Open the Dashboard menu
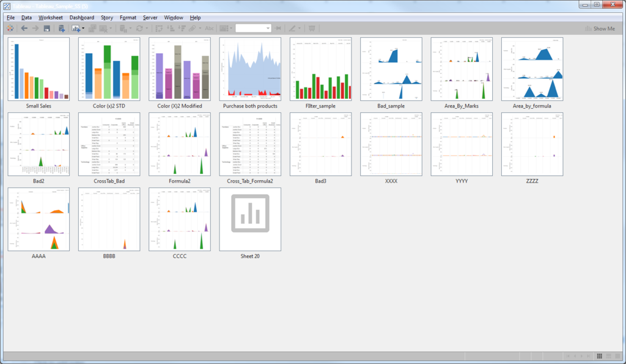This screenshot has width=626, height=364. (82, 18)
